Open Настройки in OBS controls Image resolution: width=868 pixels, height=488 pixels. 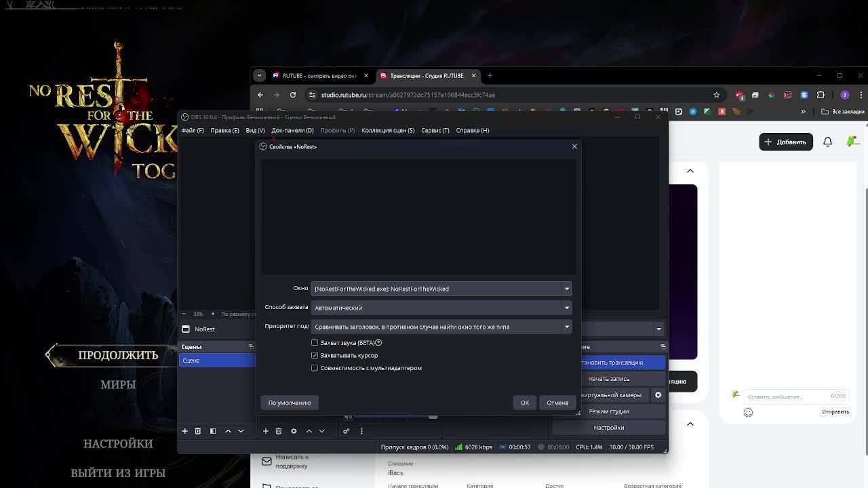(609, 428)
